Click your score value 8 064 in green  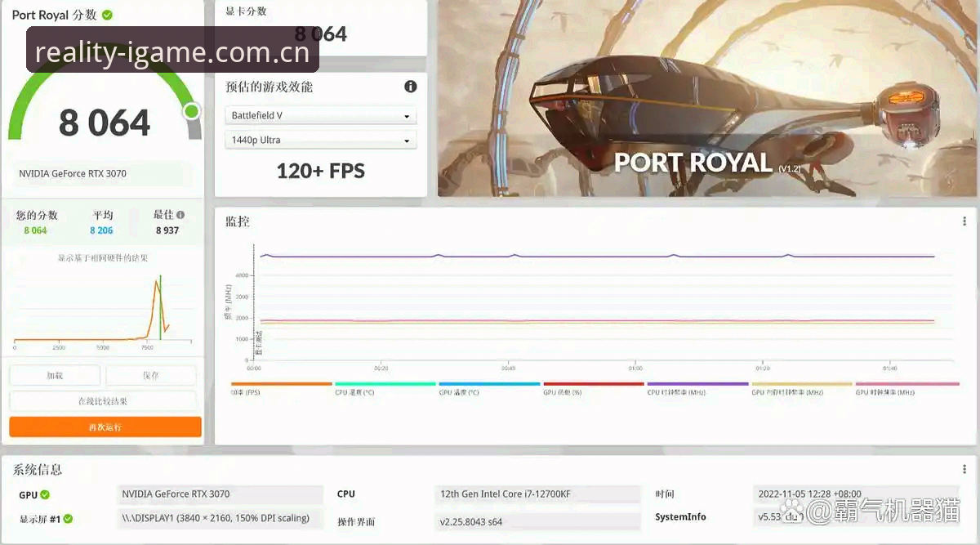point(35,230)
